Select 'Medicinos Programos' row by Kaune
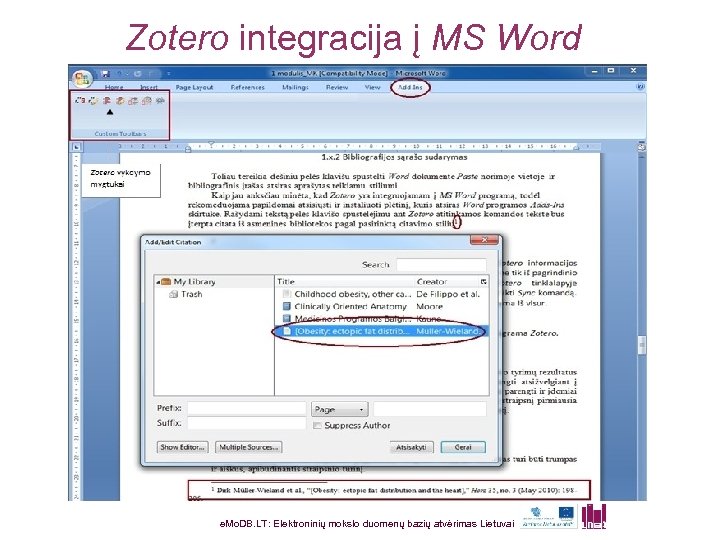The height and width of the screenshot is (540, 720). pyautogui.click(x=382, y=318)
